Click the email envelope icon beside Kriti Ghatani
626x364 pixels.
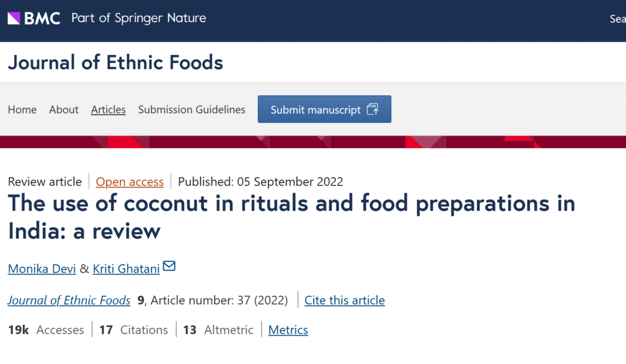coord(169,266)
